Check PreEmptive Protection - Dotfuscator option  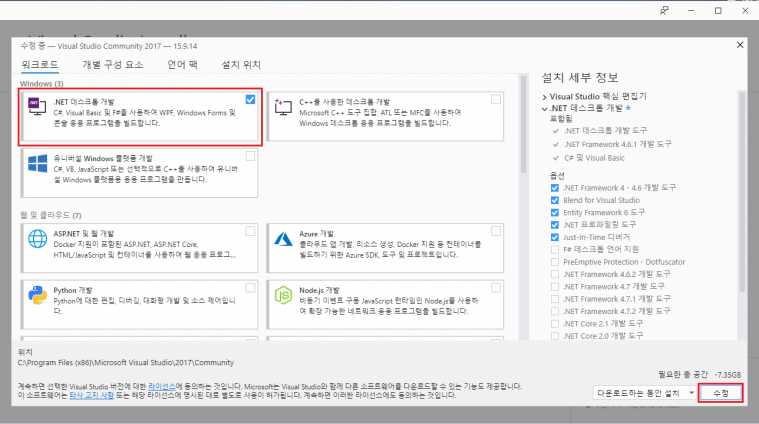coord(555,262)
